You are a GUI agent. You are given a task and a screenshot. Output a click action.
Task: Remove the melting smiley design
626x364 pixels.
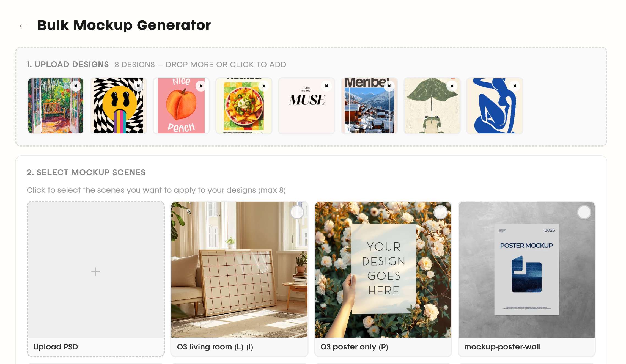point(138,86)
